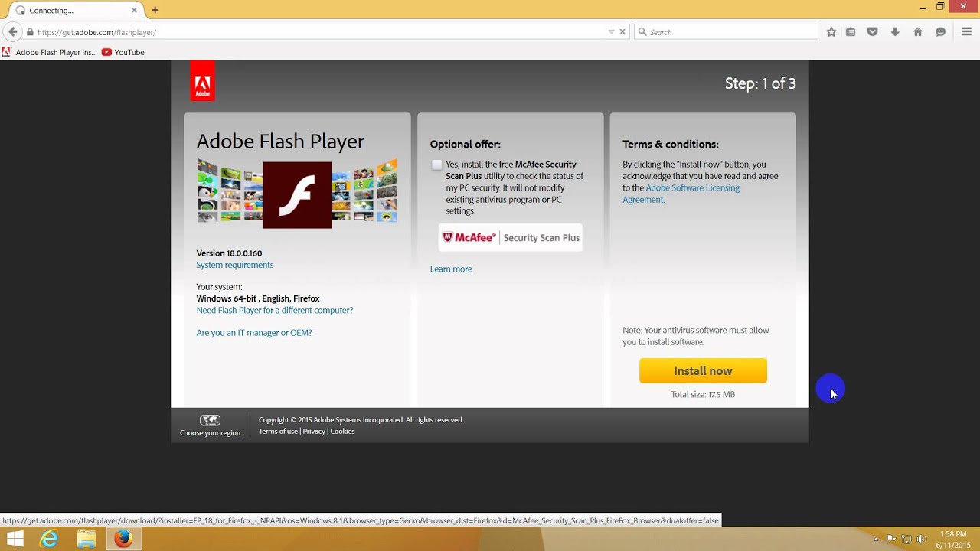This screenshot has width=980, height=551.
Task: Show hidden tray icons arrow
Action: (x=876, y=539)
